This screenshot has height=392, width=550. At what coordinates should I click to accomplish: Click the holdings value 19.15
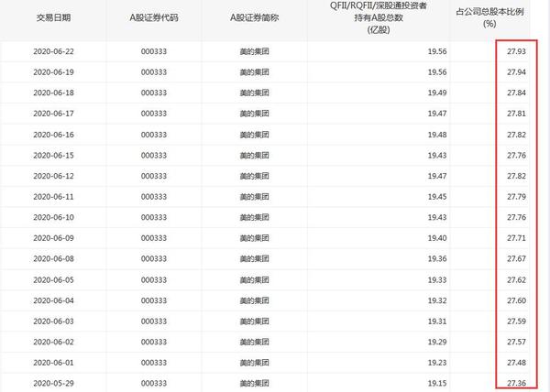tap(437, 383)
